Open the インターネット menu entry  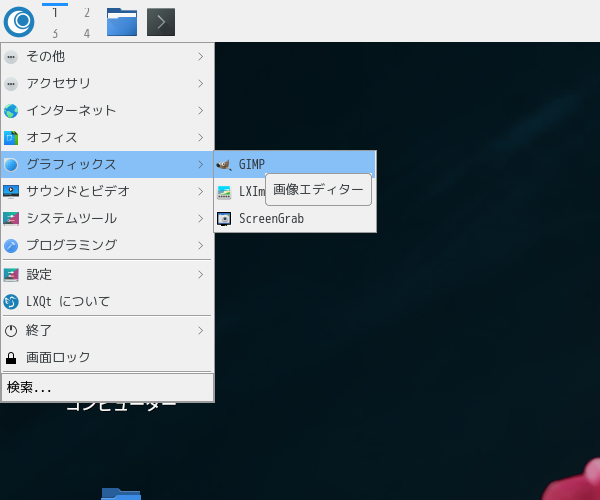(x=107, y=111)
